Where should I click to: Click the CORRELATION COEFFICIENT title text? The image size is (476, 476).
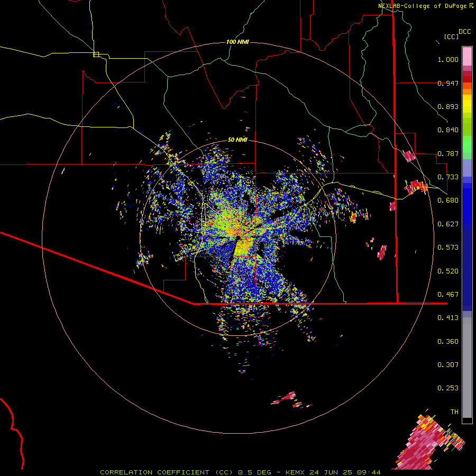pyautogui.click(x=154, y=472)
